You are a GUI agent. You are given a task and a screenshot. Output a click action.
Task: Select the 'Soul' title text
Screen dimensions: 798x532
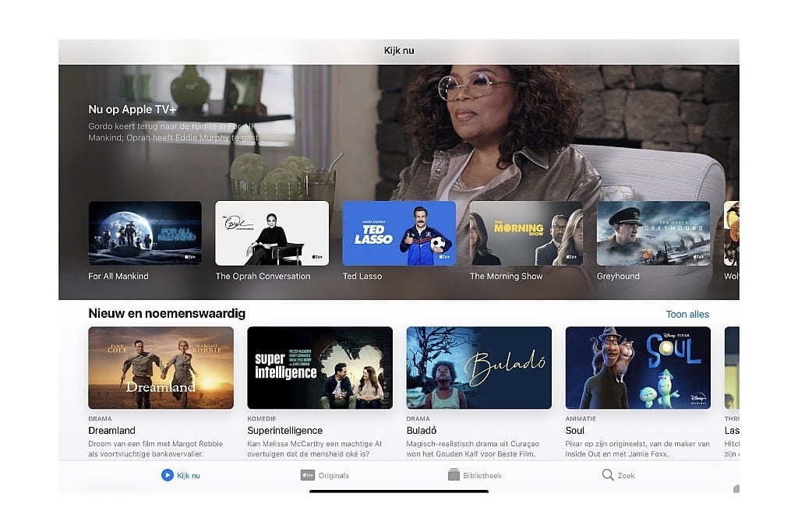point(575,430)
